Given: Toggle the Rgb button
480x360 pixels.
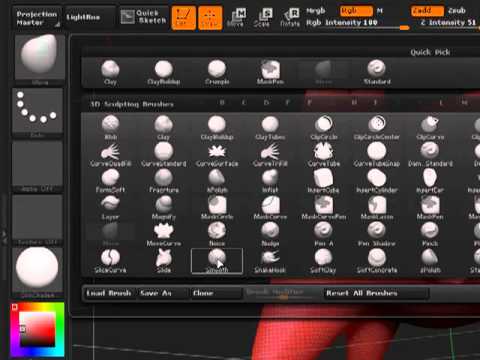Looking at the screenshot, I should coord(356,11).
